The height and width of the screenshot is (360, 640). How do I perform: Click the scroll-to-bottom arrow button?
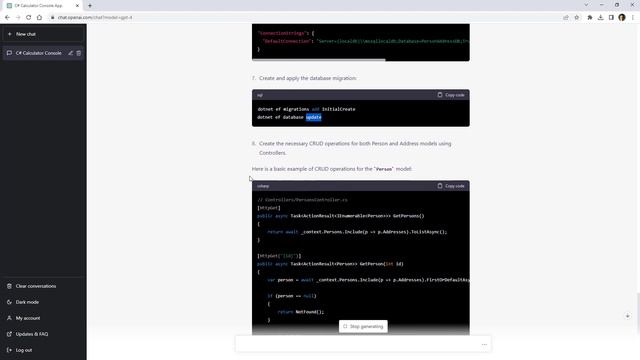(627, 316)
